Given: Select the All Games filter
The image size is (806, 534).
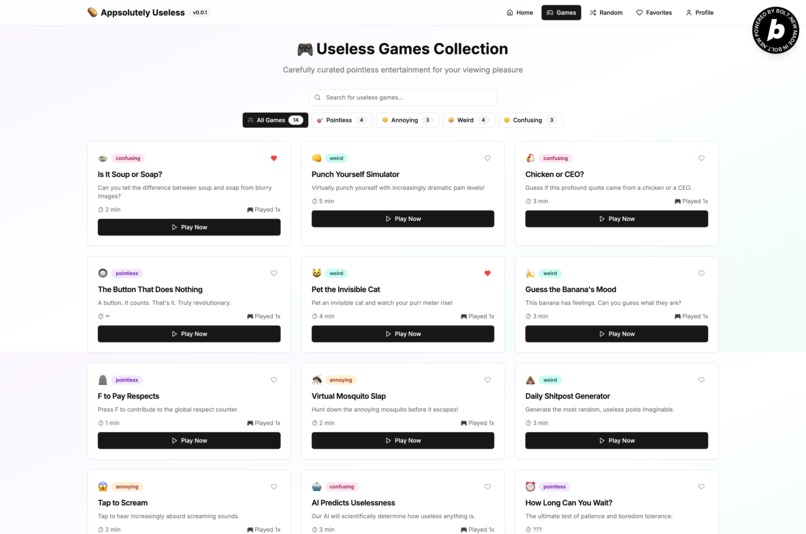Looking at the screenshot, I should click(x=275, y=120).
